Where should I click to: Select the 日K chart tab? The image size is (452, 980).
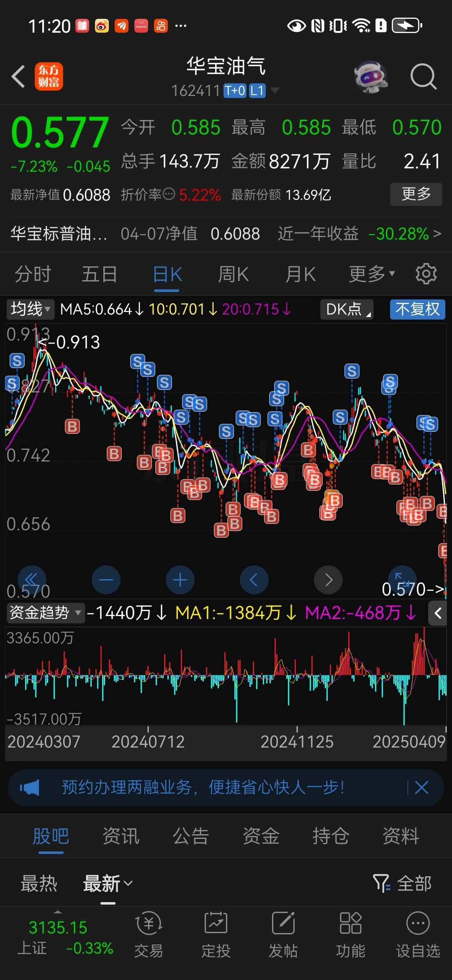point(167,274)
